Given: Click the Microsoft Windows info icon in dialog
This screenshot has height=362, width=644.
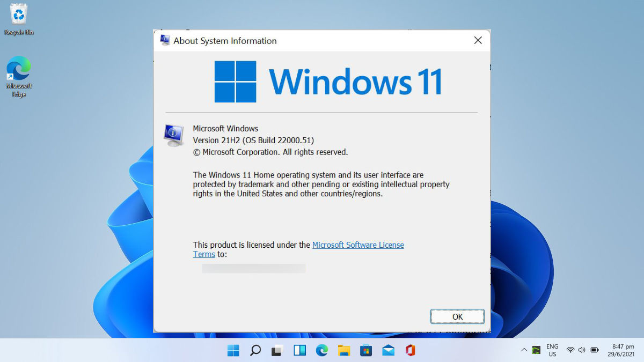Looking at the screenshot, I should pyautogui.click(x=173, y=135).
